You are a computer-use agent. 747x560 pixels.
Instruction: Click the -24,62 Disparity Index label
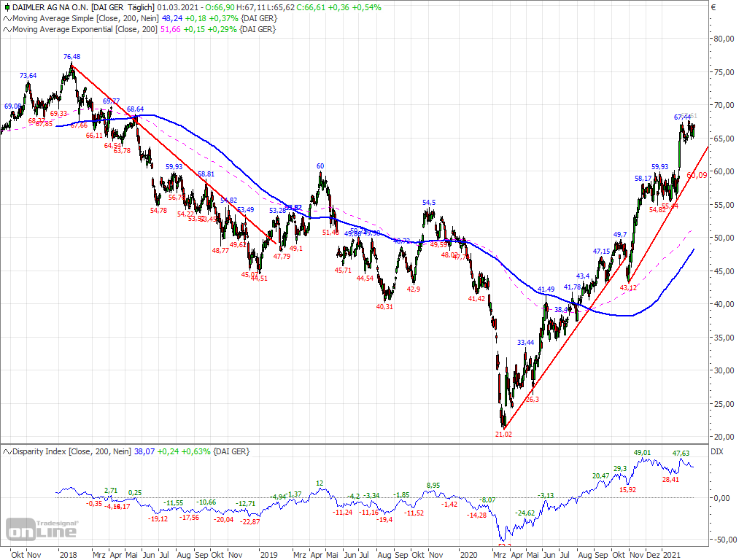[525, 513]
